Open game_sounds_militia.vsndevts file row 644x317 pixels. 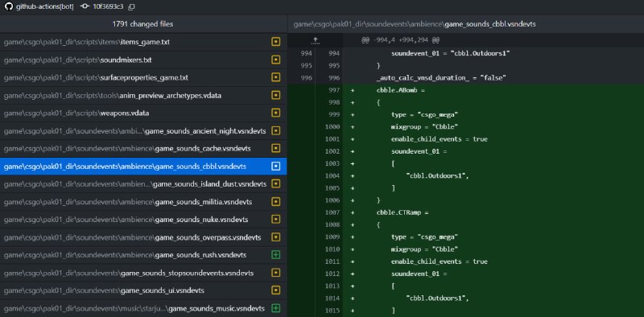(x=143, y=202)
